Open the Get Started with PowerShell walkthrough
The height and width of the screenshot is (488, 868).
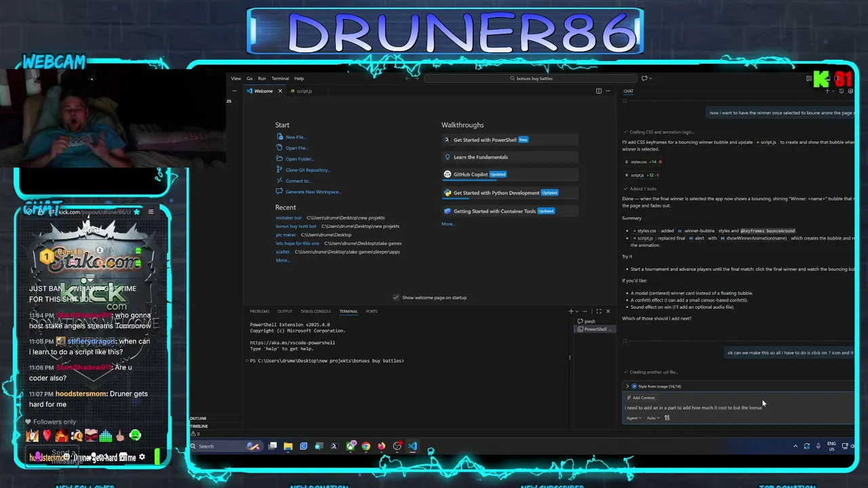click(x=510, y=140)
